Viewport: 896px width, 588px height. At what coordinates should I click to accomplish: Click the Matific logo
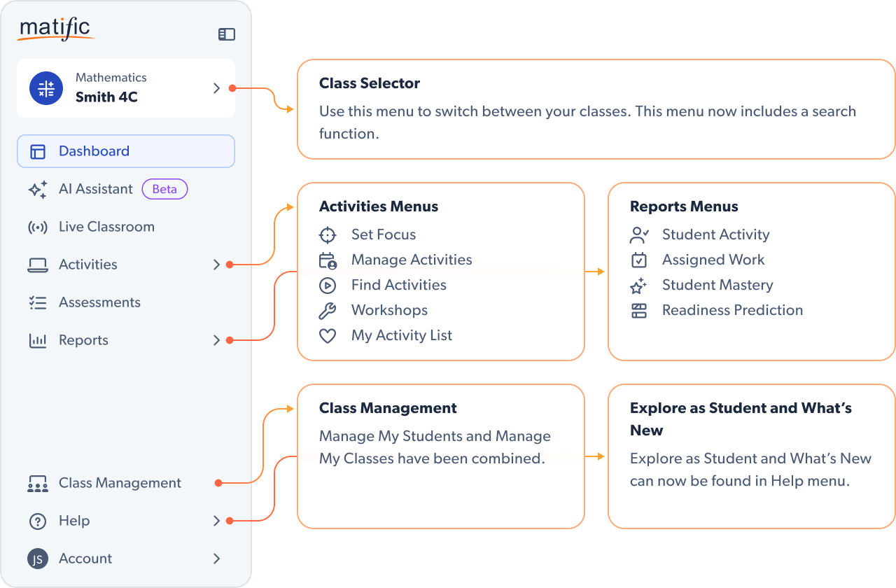(55, 29)
